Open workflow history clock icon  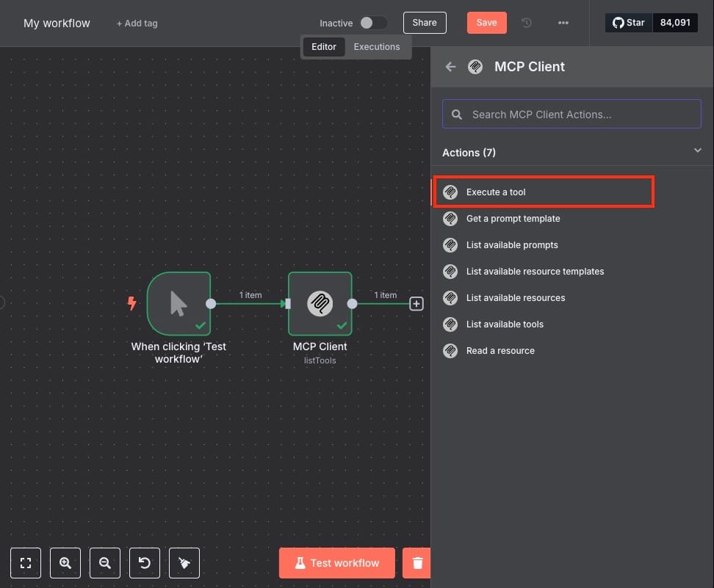(527, 23)
